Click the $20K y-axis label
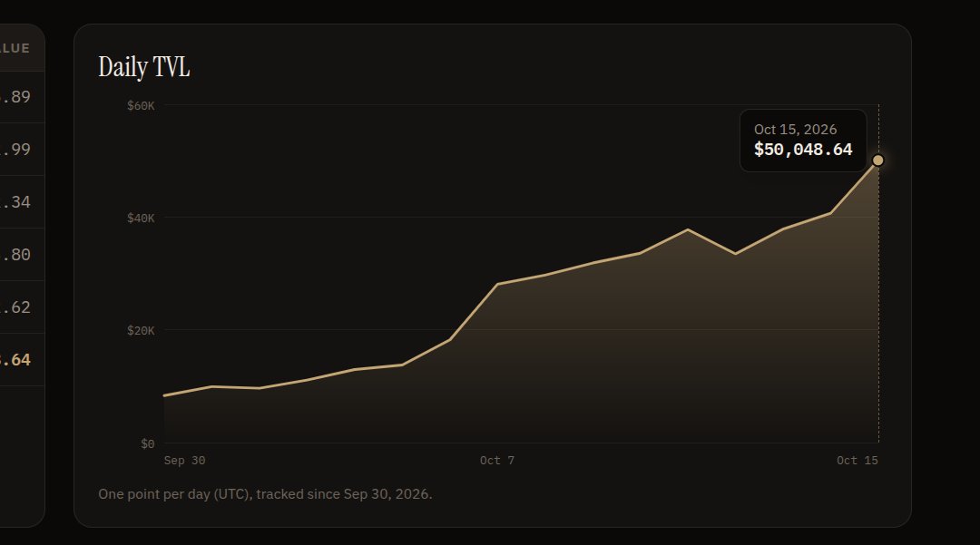 tap(141, 330)
